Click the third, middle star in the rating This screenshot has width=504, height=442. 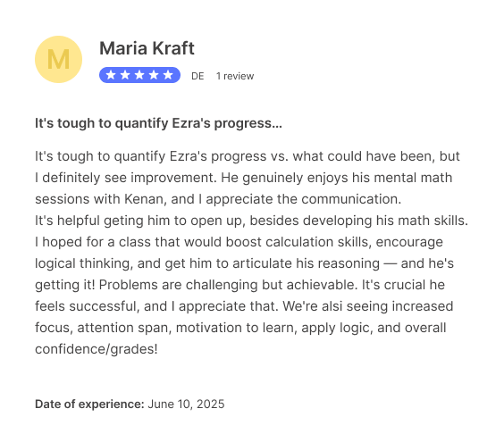coord(139,75)
